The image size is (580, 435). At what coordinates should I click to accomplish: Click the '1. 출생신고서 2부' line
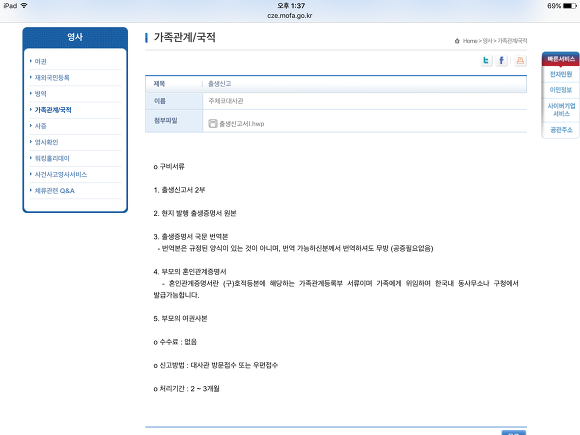pos(179,190)
